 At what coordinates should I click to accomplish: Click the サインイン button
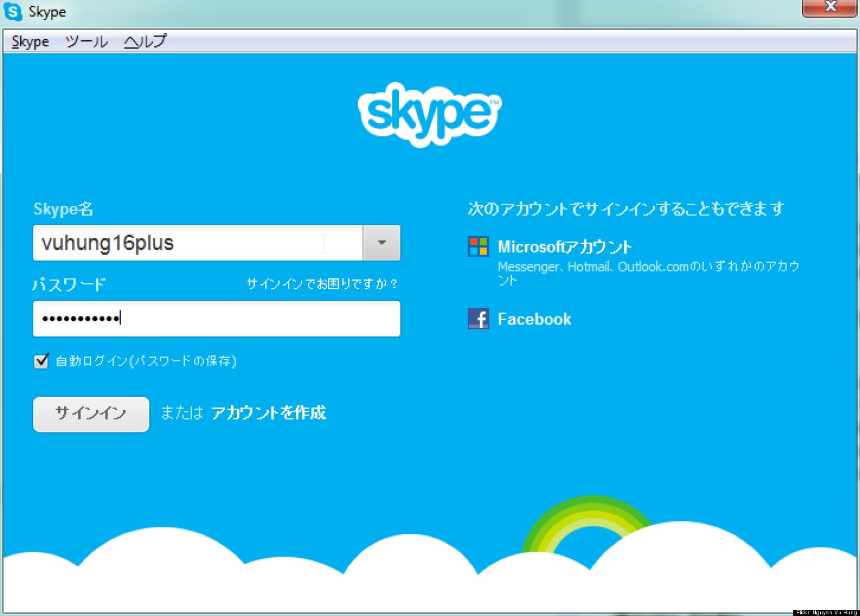(x=91, y=414)
